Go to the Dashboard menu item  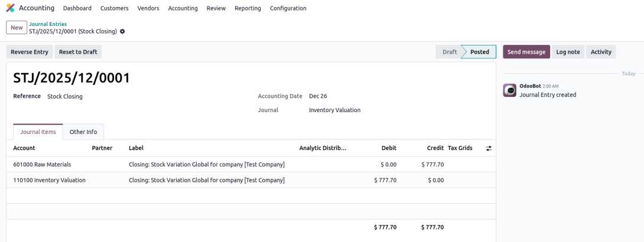(77, 8)
